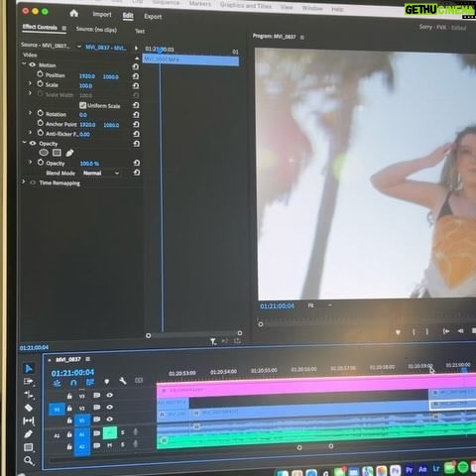Choose free draw bezier mask pen under Opacity
The width and height of the screenshot is (476, 476).
click(69, 153)
